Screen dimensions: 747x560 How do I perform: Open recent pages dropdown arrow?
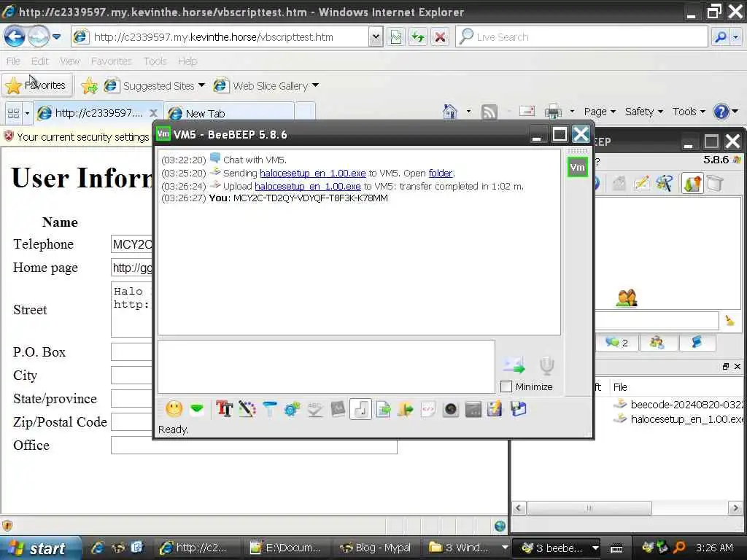tap(57, 36)
